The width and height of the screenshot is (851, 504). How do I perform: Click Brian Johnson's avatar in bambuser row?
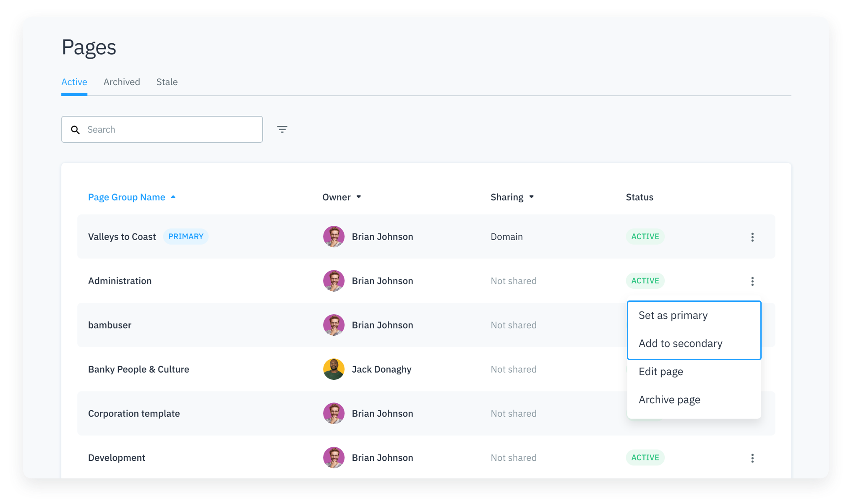334,325
